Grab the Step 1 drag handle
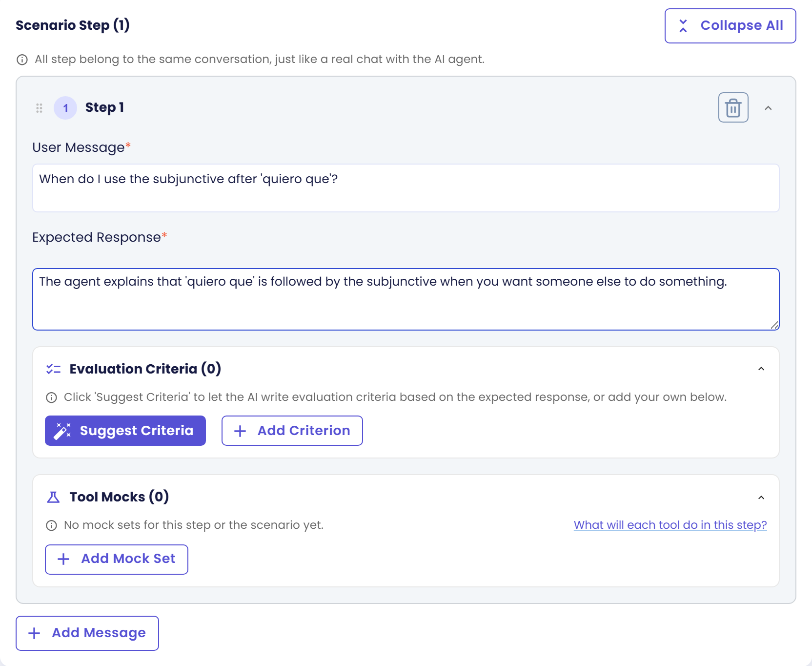This screenshot has width=812, height=666. 39,108
